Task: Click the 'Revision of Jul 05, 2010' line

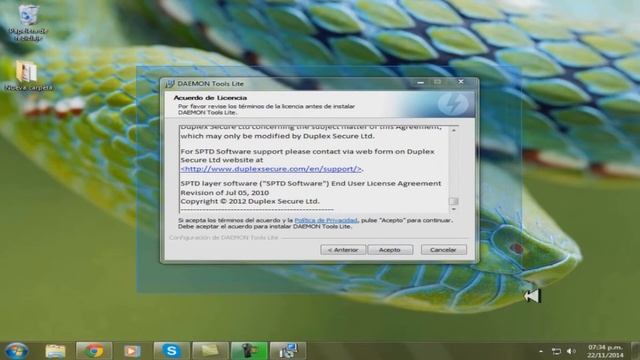Action: point(224,192)
